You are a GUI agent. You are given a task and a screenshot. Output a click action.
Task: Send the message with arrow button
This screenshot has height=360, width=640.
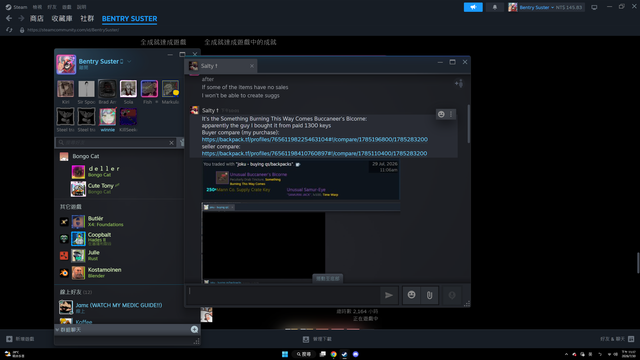[x=389, y=295]
